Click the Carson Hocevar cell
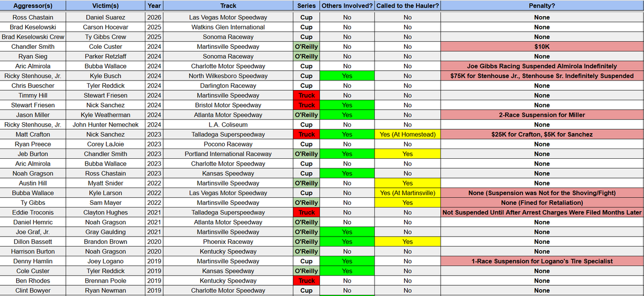 [x=105, y=27]
